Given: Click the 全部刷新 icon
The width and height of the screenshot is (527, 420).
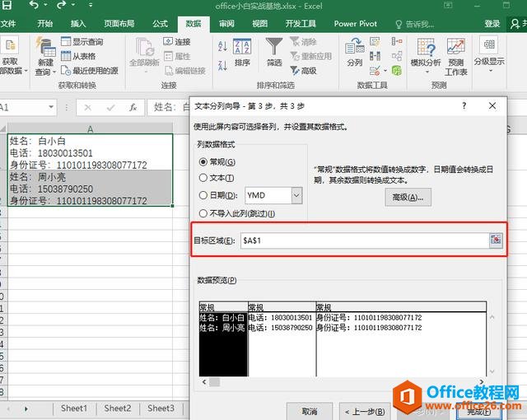Looking at the screenshot, I should point(145,48).
